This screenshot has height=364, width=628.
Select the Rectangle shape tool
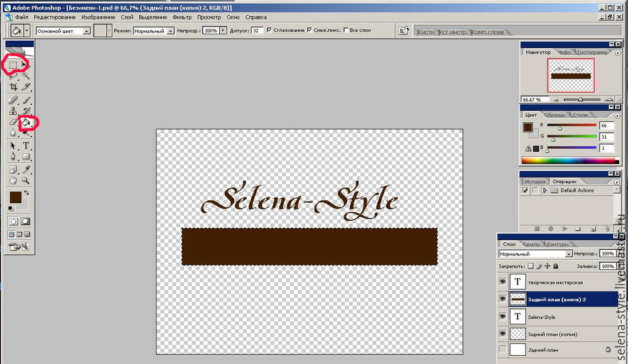[26, 156]
